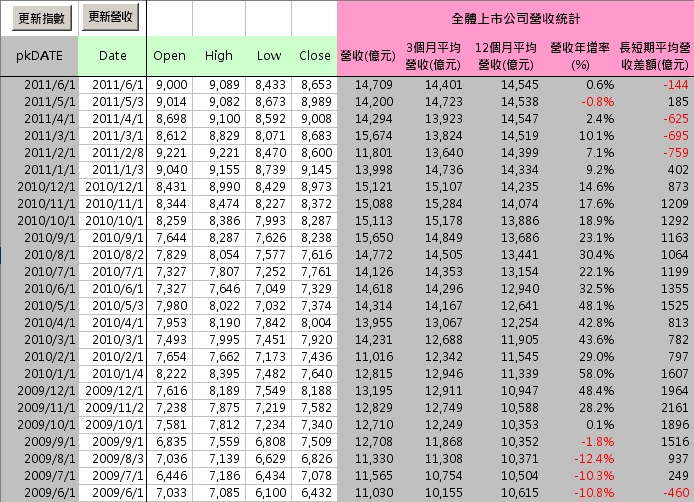Select difference cell 2161
This screenshot has width=694, height=502.
point(675,408)
